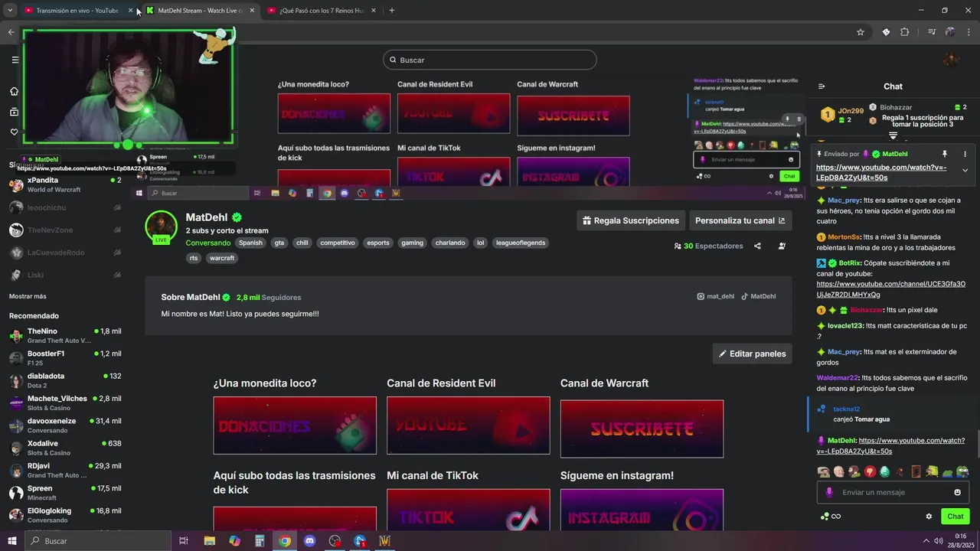Show hidden system tray icons

coord(926,541)
